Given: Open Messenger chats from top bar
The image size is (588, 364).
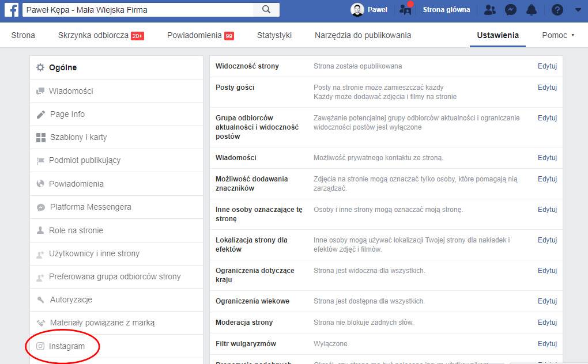Looking at the screenshot, I should pyautogui.click(x=510, y=9).
